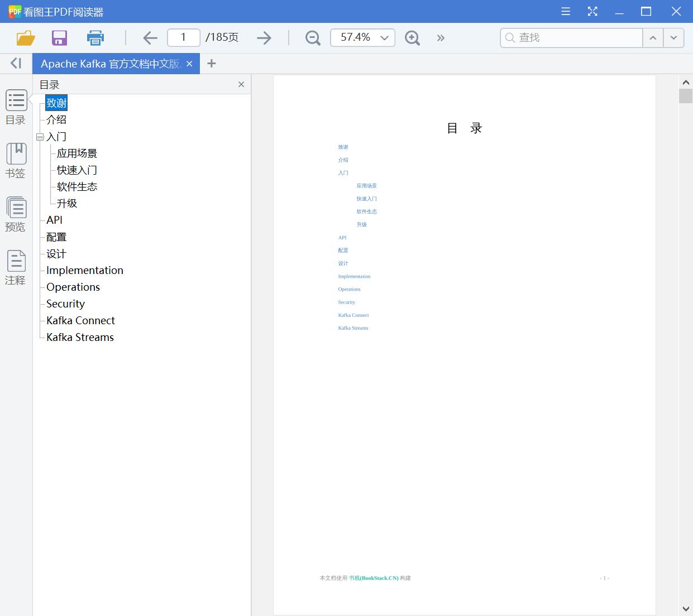
Task: Find previous match up arrow
Action: (x=653, y=37)
